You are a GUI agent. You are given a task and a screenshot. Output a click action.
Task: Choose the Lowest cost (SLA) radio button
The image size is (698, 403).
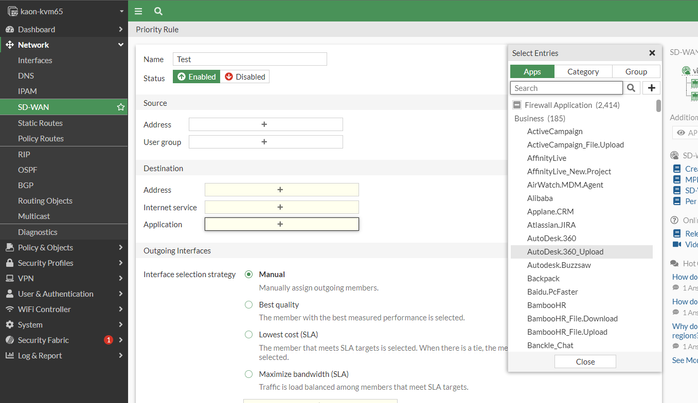(x=249, y=334)
